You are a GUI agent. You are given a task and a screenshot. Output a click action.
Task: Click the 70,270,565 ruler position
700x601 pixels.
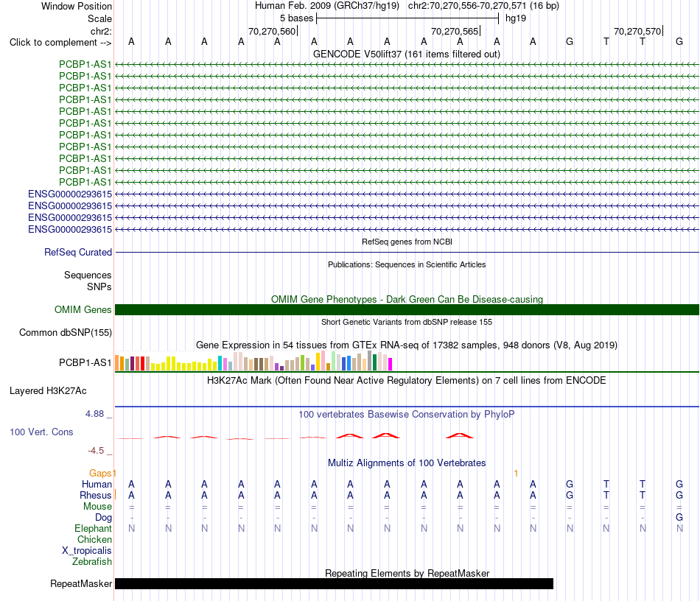455,31
